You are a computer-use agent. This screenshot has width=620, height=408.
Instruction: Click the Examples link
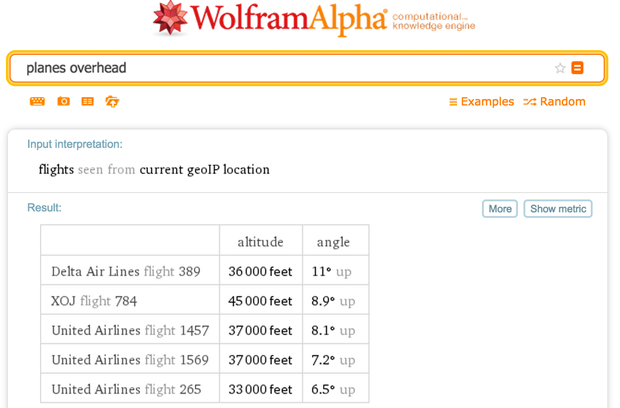482,102
